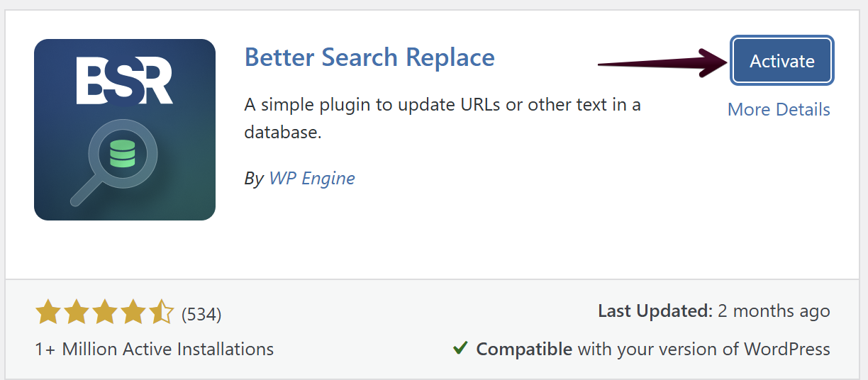Click the Last Updated label
The height and width of the screenshot is (380, 868).
pos(655,311)
